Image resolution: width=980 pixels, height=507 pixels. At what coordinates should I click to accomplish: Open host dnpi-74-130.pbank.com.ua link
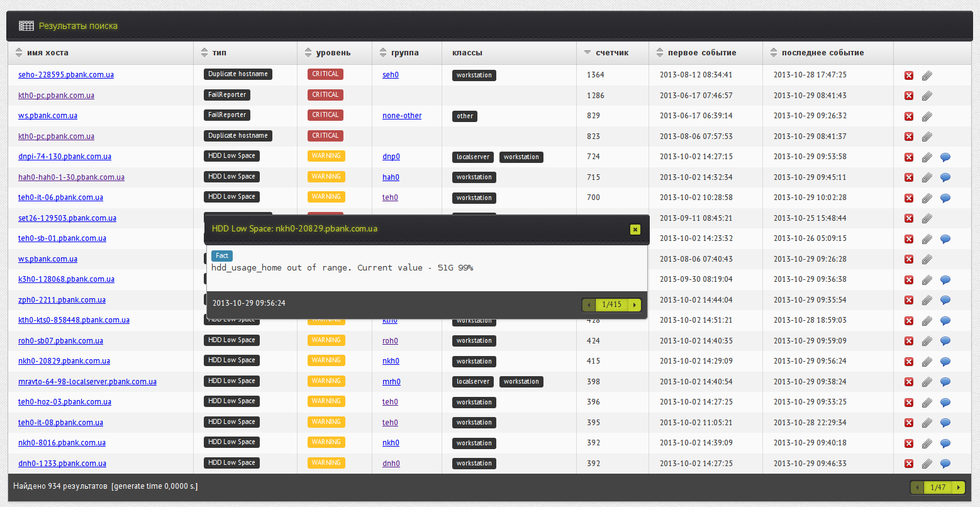tap(65, 157)
